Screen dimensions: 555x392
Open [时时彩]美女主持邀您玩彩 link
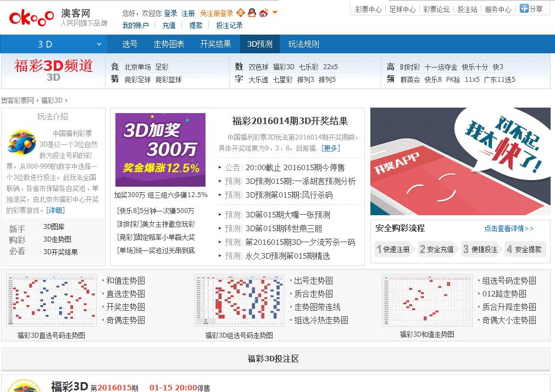point(156,224)
